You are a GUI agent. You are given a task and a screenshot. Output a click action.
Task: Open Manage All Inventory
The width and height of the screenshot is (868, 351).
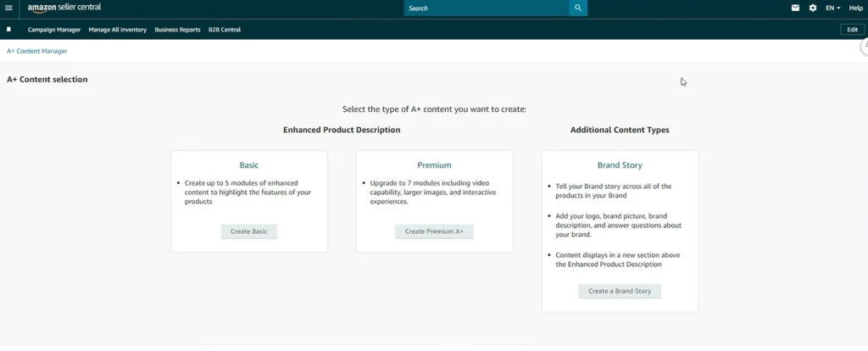coord(117,30)
